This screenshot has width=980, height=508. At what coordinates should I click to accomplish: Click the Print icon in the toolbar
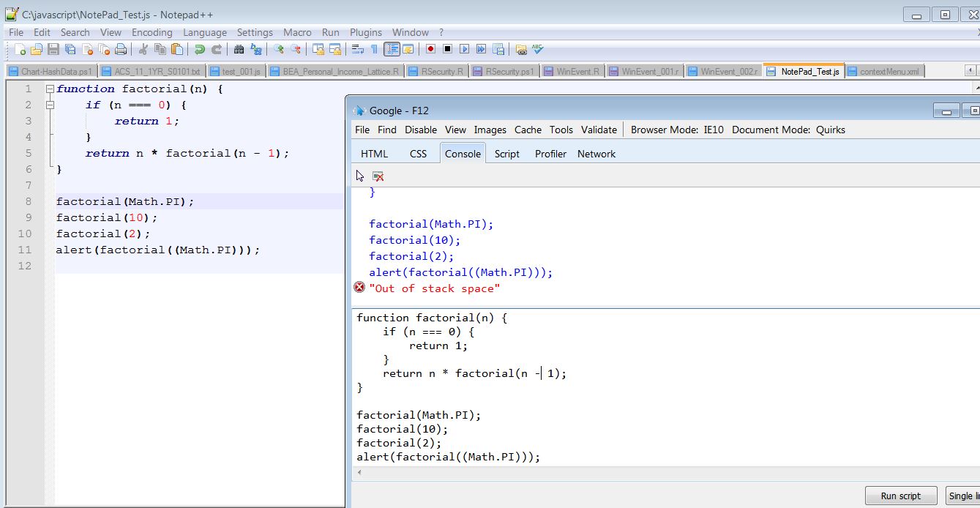click(x=121, y=49)
